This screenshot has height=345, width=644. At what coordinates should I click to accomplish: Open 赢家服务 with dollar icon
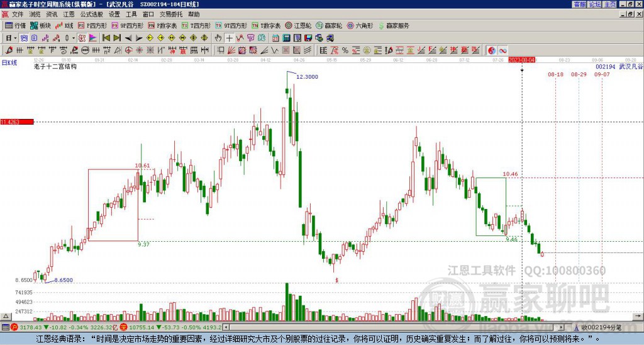click(x=394, y=25)
